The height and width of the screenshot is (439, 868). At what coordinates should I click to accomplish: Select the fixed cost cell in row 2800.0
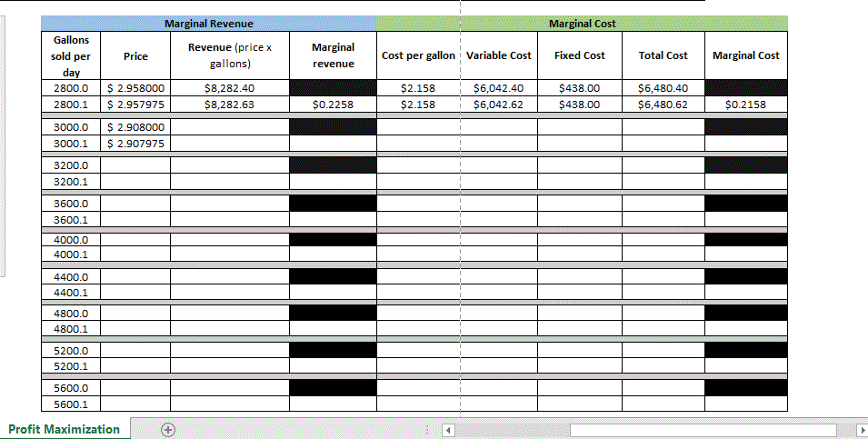point(580,88)
